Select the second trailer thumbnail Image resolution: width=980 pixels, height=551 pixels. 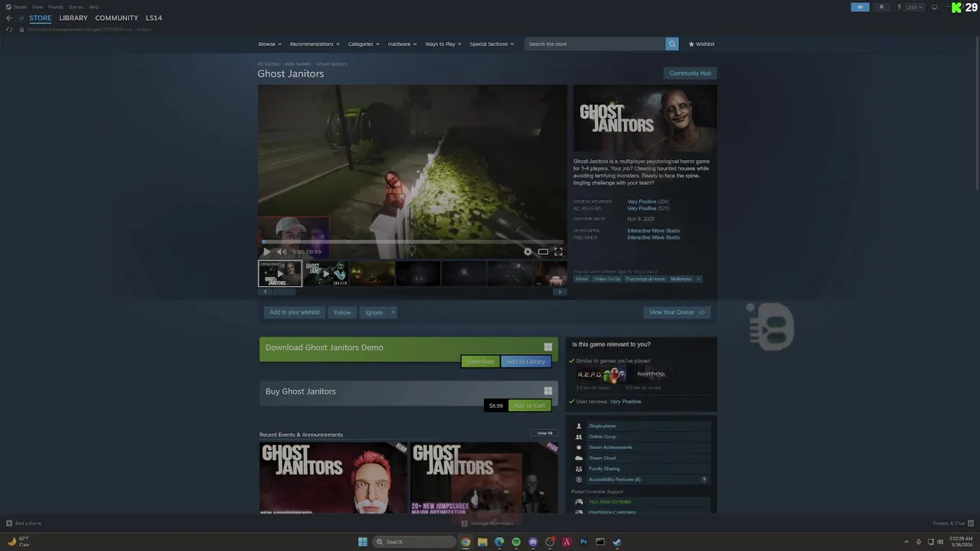326,273
